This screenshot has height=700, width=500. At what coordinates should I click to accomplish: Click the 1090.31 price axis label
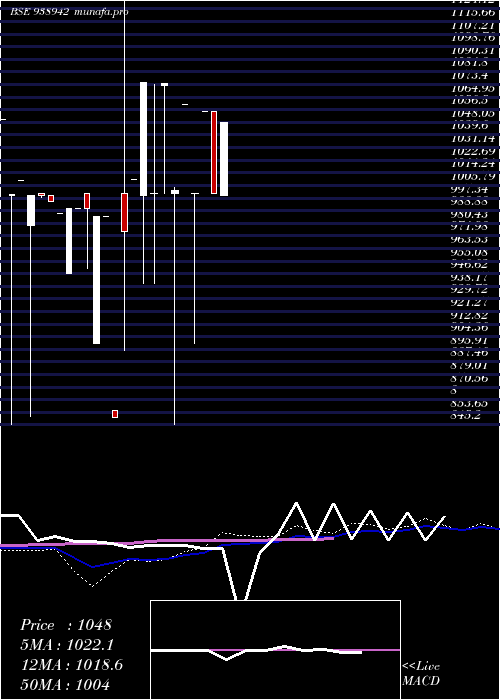[x=473, y=51]
